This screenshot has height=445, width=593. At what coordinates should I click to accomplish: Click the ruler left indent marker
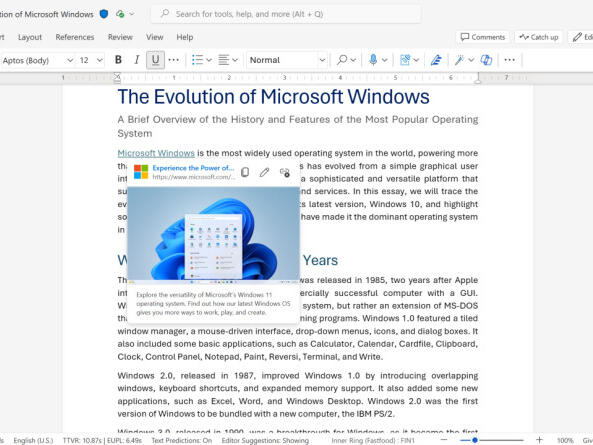pyautogui.click(x=117, y=78)
